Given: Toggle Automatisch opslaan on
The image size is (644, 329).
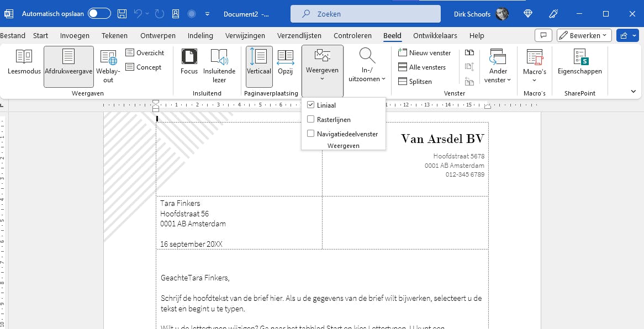Looking at the screenshot, I should [98, 13].
